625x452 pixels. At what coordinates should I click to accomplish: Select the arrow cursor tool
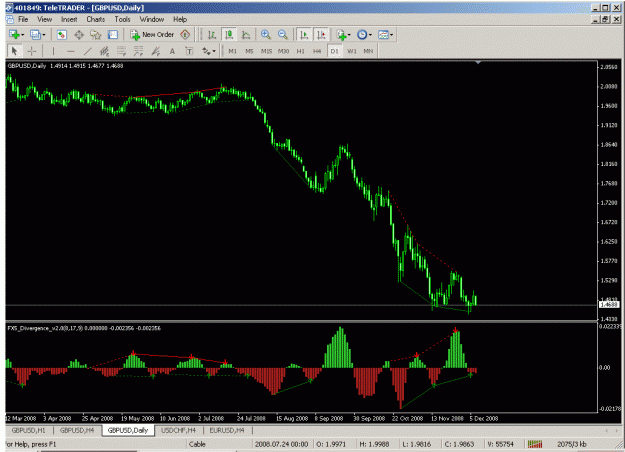(15, 51)
